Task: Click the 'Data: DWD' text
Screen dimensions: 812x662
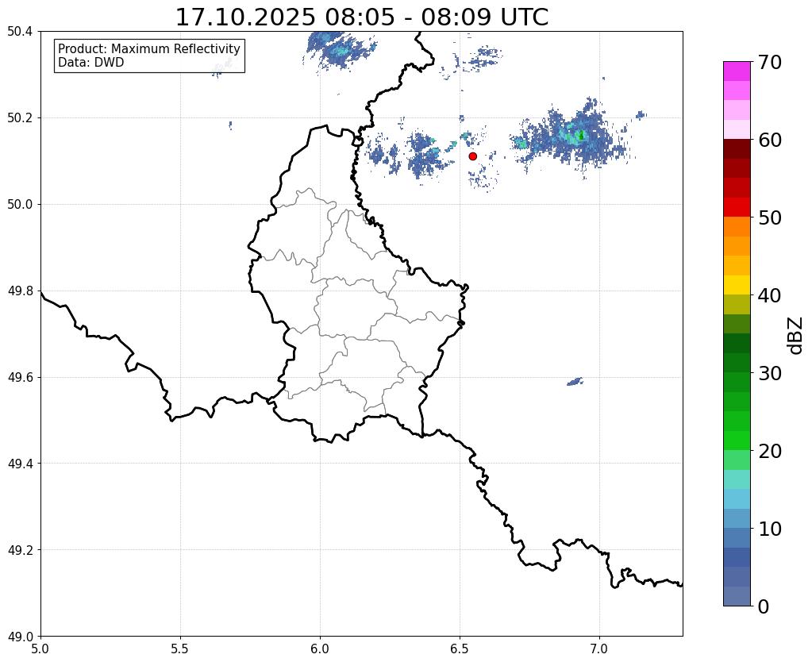Action: 91,63
